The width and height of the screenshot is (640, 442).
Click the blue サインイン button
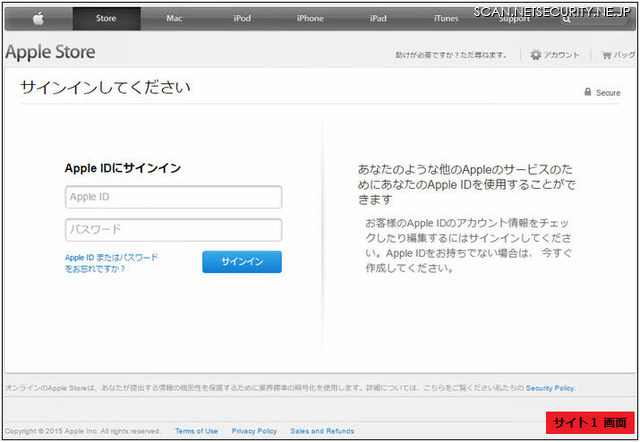[x=242, y=262]
